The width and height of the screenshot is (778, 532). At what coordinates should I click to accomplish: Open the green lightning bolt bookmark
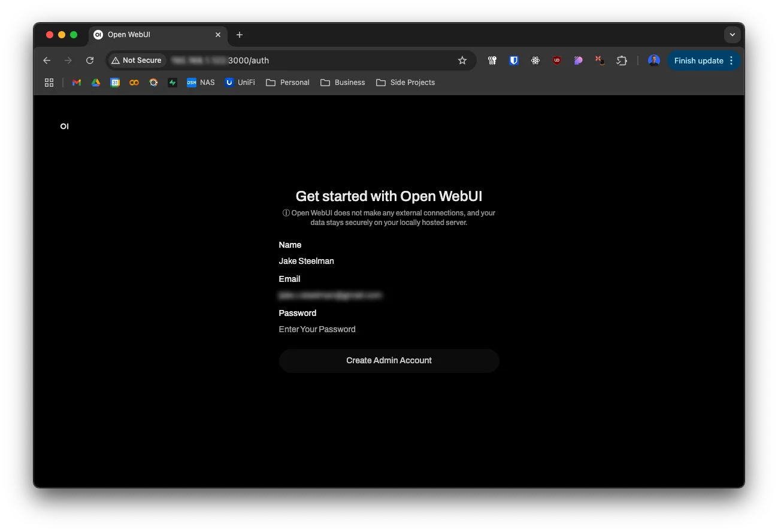point(172,83)
